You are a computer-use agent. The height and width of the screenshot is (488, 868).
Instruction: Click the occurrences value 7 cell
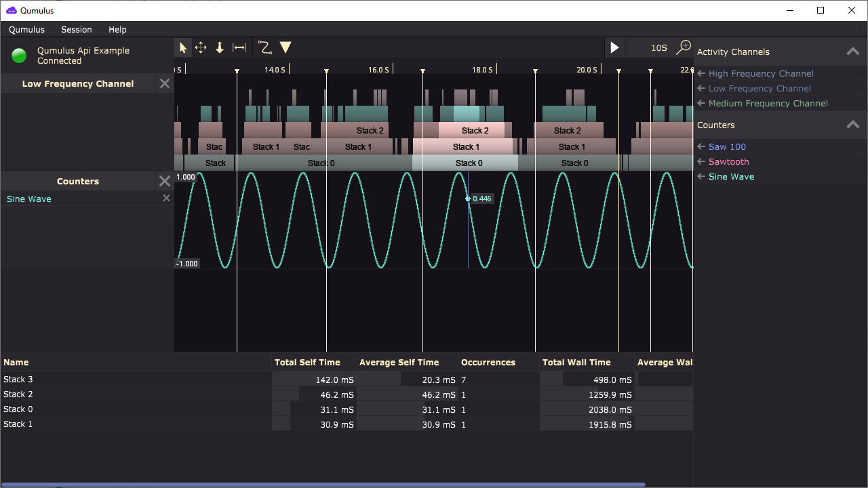498,380
